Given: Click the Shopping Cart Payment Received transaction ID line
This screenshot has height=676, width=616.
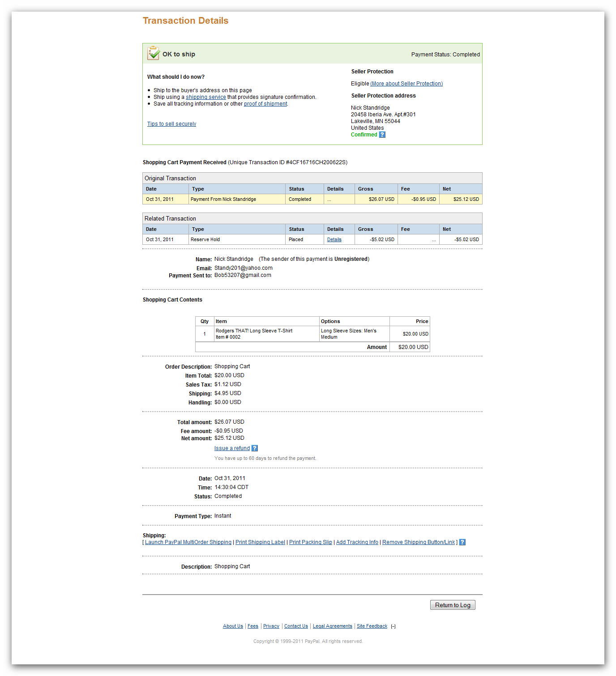Looking at the screenshot, I should (245, 162).
